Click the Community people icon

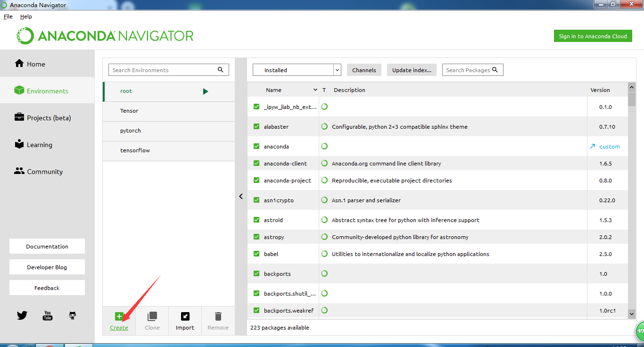pos(19,171)
